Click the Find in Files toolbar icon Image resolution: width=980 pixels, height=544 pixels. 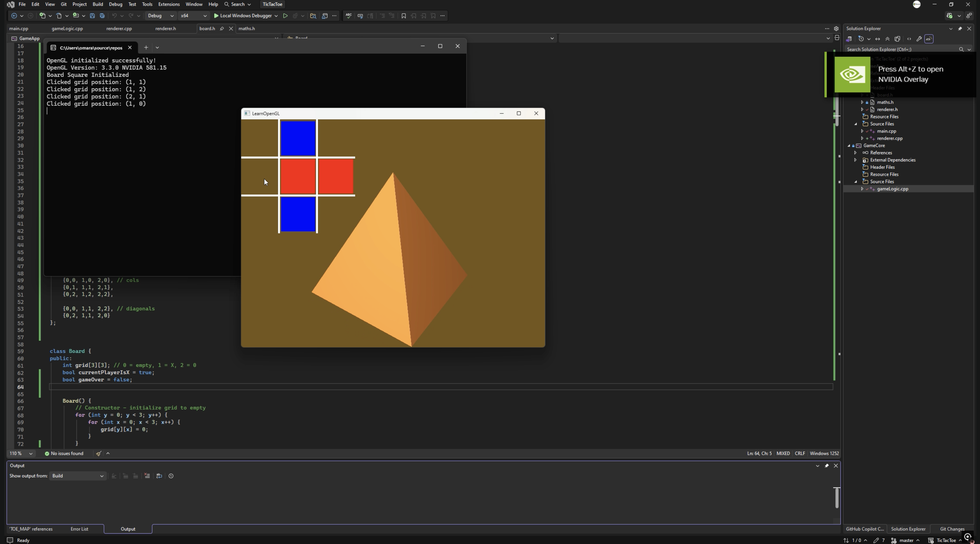click(313, 16)
